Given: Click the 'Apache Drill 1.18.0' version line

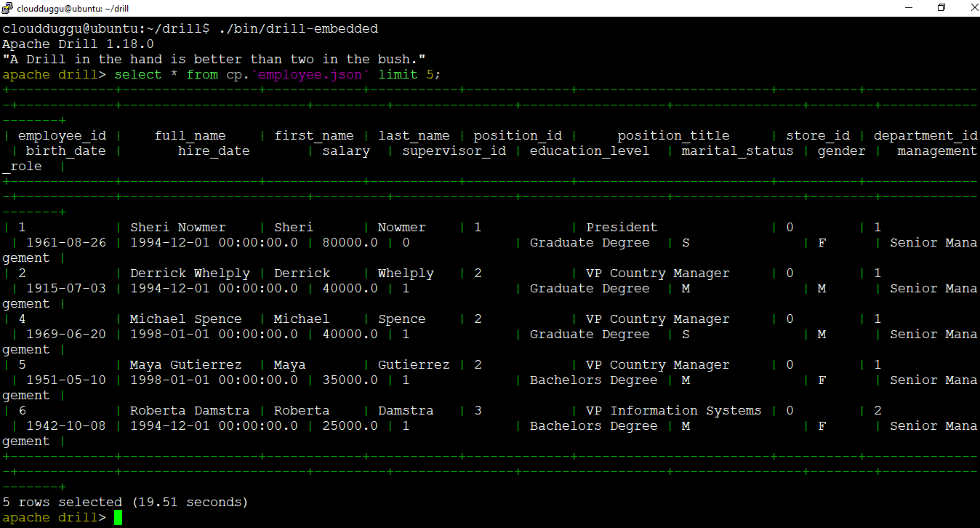Looking at the screenshot, I should pyautogui.click(x=78, y=44).
